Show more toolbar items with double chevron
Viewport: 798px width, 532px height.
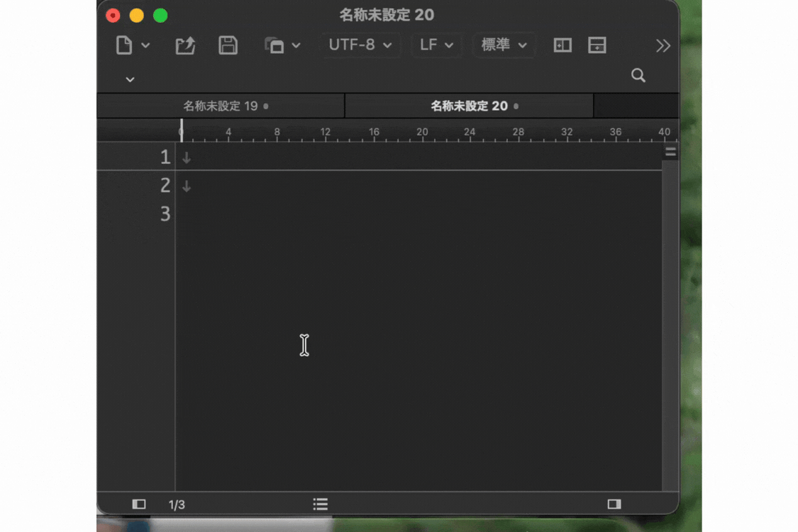663,46
